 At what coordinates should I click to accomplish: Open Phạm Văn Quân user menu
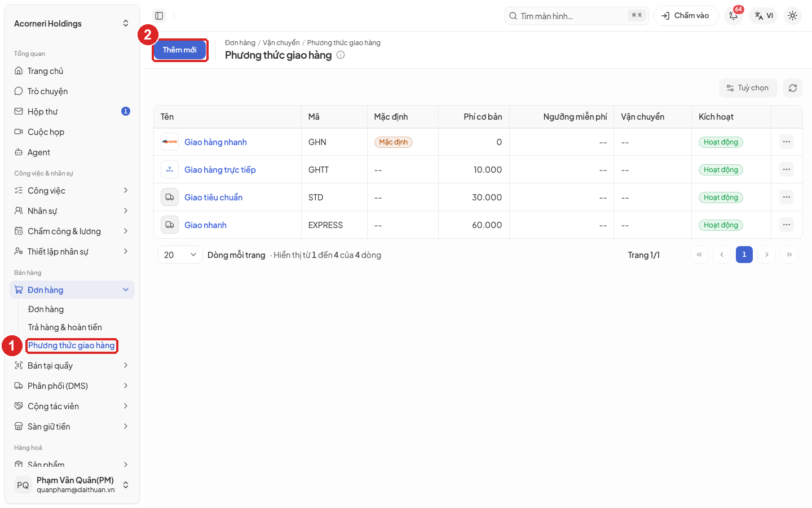pos(72,485)
